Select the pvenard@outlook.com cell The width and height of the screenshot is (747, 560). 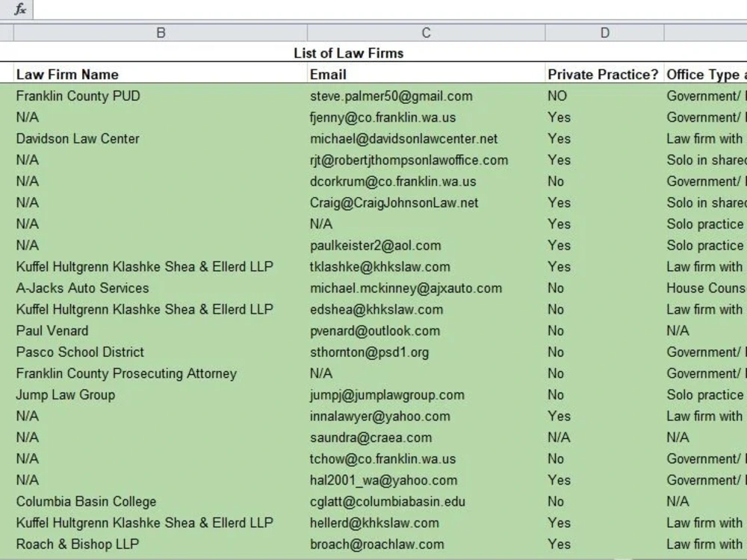pos(426,331)
